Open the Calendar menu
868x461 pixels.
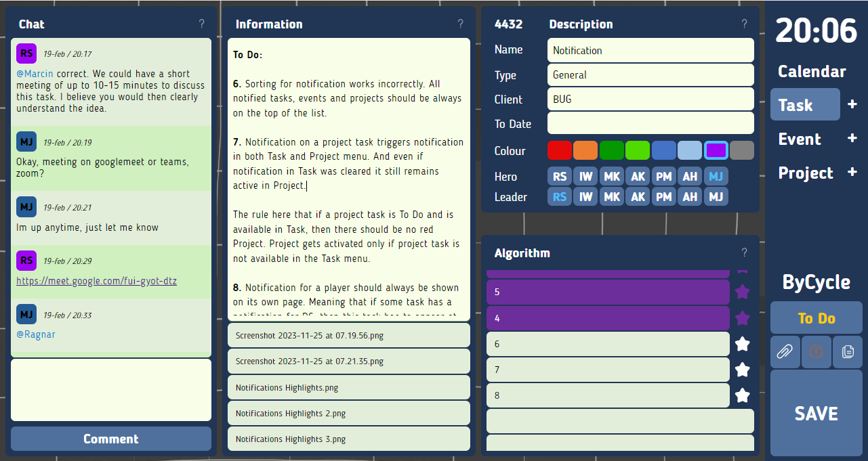click(812, 71)
